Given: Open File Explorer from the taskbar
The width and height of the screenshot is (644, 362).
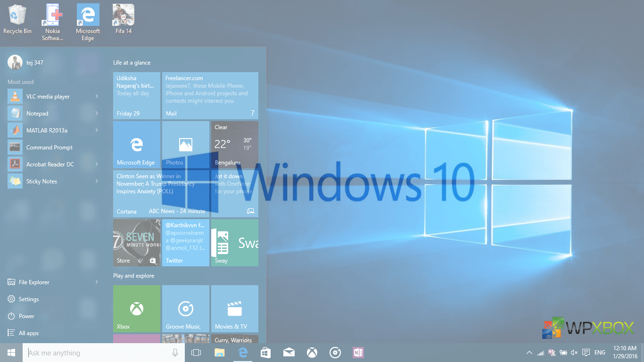Looking at the screenshot, I should pos(219,353).
